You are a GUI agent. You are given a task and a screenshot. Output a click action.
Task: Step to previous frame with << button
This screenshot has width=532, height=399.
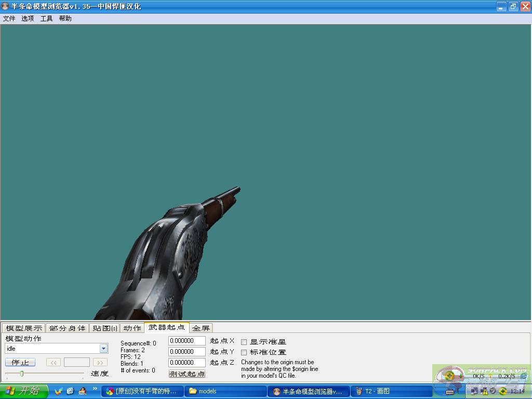point(53,362)
